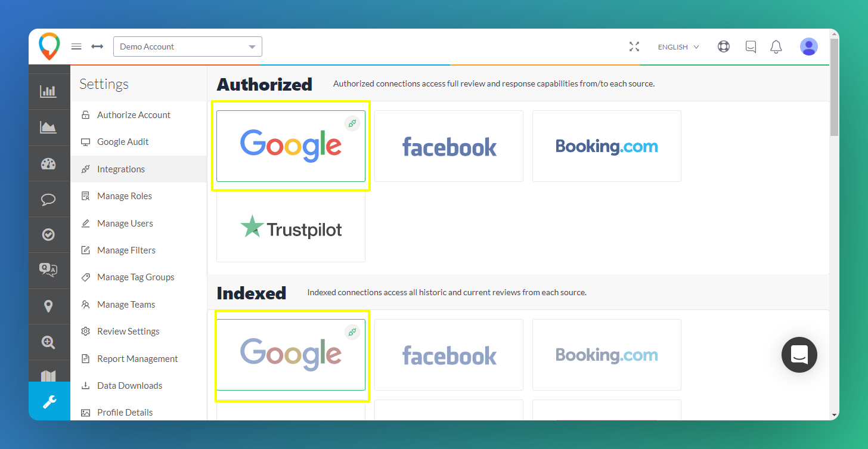The height and width of the screenshot is (449, 868).
Task: Select the speech bubble reviews sidebar icon
Action: coord(48,200)
